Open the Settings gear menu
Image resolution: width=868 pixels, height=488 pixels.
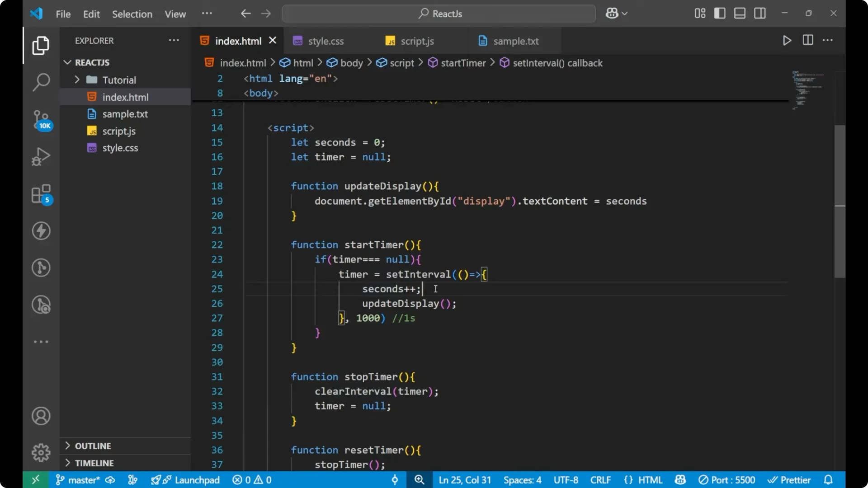point(41,452)
